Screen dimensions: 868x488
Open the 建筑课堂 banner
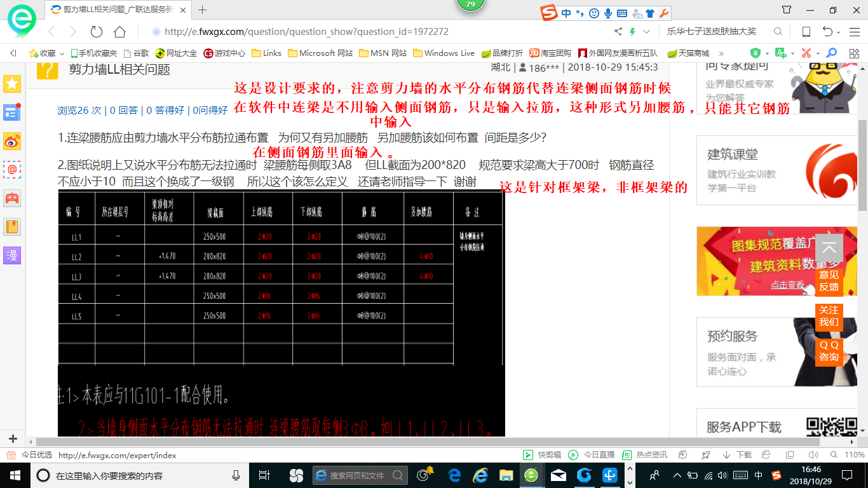[x=777, y=170]
